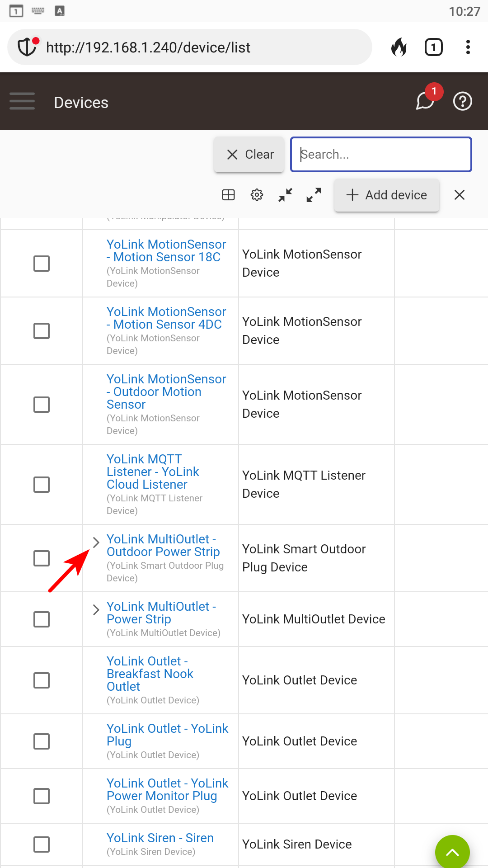This screenshot has width=488, height=868.
Task: Open the hamburger navigation menu
Action: point(22,101)
